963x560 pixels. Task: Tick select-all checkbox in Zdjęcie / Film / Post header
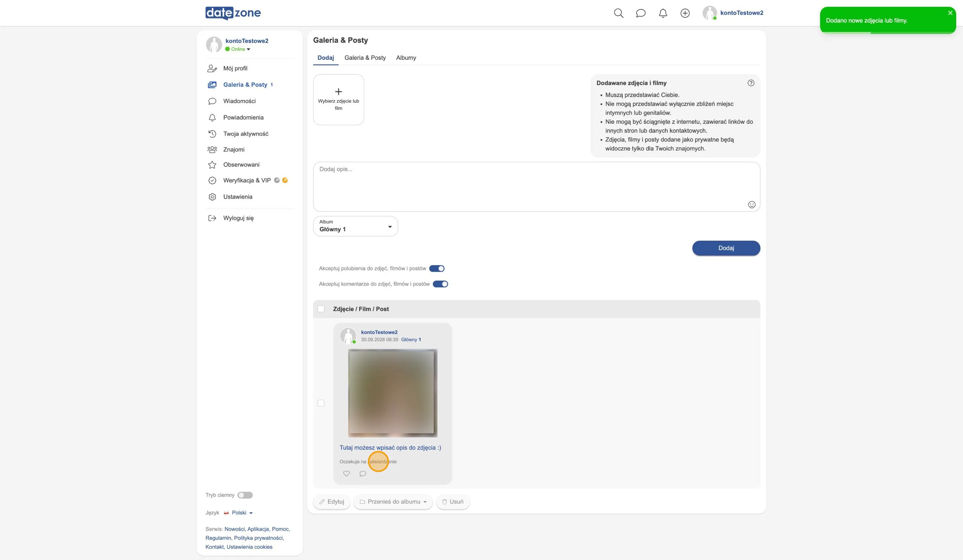pyautogui.click(x=320, y=309)
